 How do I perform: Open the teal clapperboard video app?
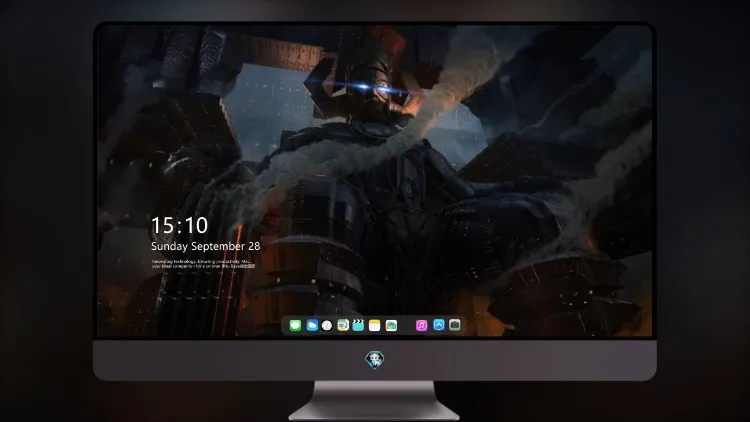pos(358,325)
